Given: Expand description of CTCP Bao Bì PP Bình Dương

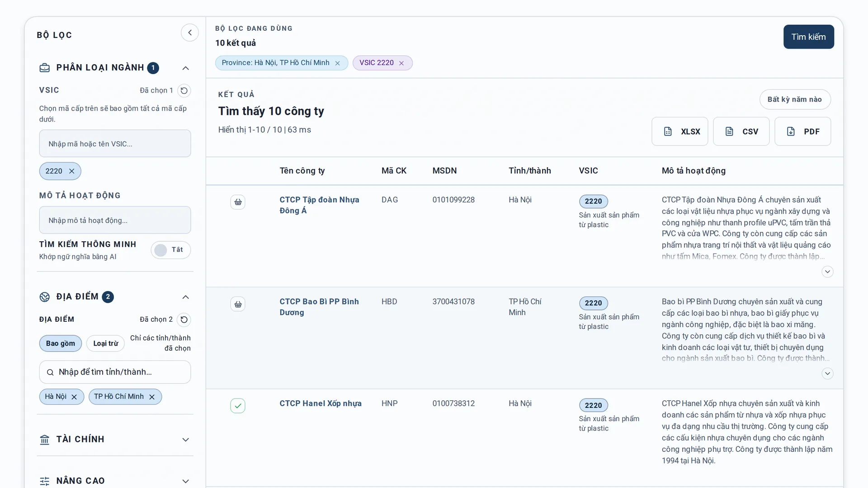Looking at the screenshot, I should [827, 373].
